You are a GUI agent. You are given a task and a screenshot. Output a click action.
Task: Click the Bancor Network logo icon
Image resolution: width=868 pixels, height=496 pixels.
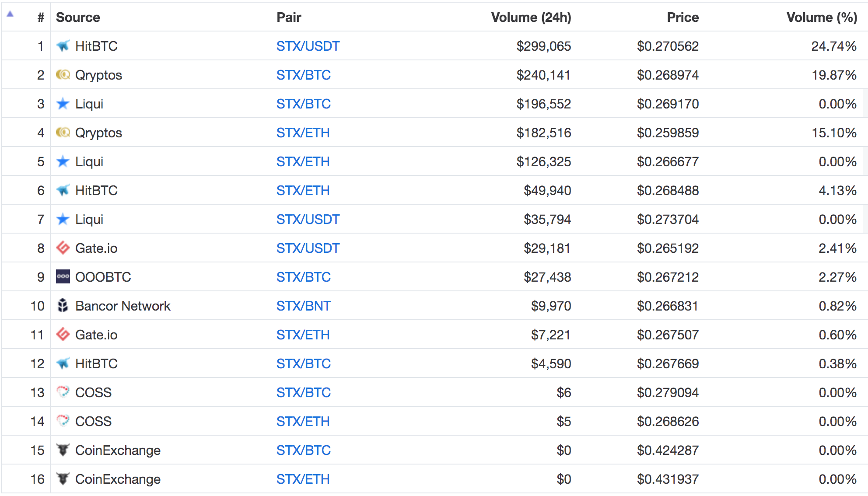(x=63, y=305)
